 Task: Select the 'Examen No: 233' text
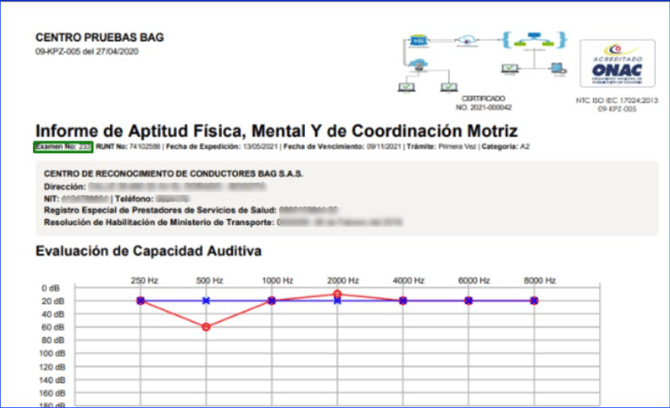(x=63, y=147)
